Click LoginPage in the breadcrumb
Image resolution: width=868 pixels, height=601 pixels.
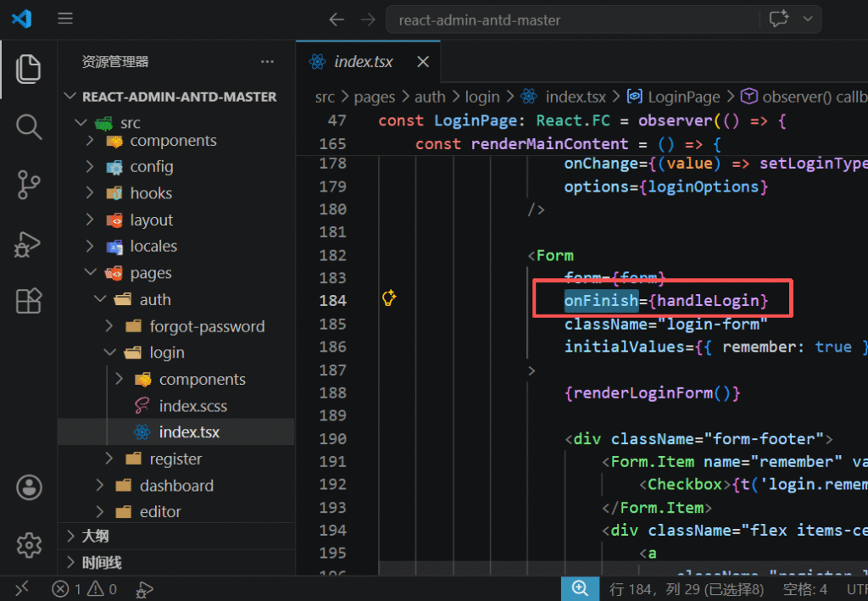tap(682, 97)
